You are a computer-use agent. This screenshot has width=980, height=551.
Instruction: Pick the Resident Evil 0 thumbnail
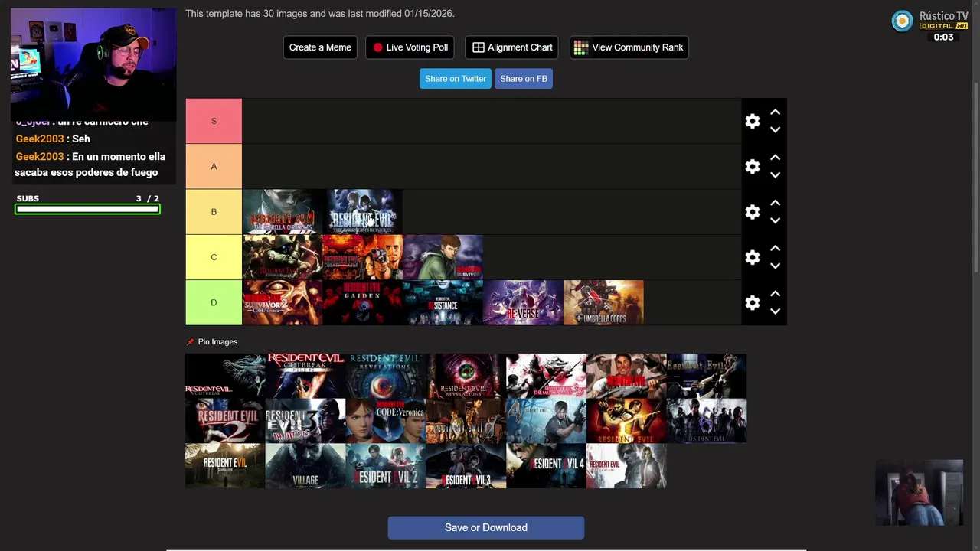466,421
